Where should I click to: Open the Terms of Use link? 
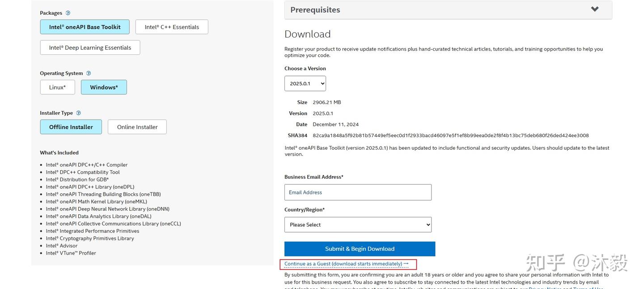coord(588,288)
